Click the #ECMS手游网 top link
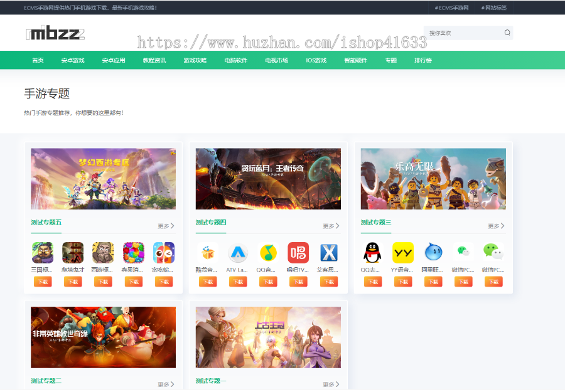The image size is (565, 392). (451, 8)
